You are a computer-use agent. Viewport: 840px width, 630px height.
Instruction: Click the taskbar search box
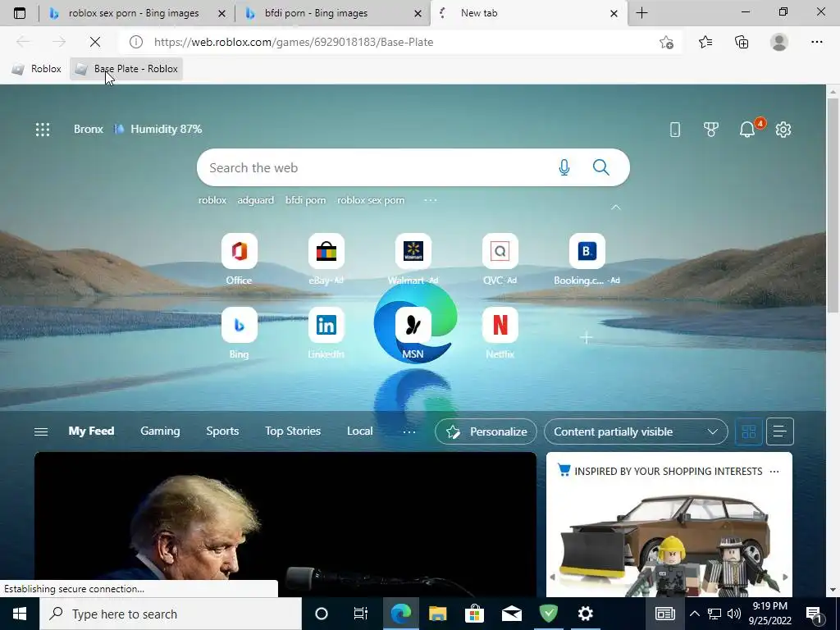click(x=171, y=614)
